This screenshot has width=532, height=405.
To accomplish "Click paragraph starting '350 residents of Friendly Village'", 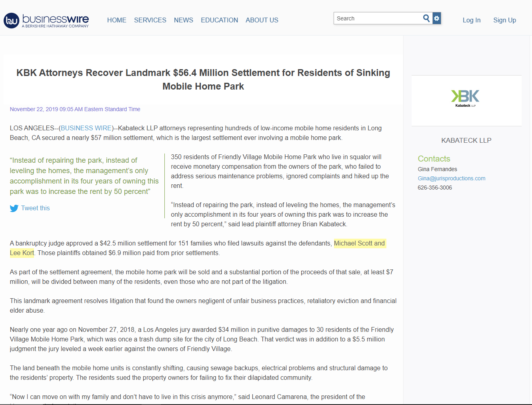I will click(x=280, y=171).
